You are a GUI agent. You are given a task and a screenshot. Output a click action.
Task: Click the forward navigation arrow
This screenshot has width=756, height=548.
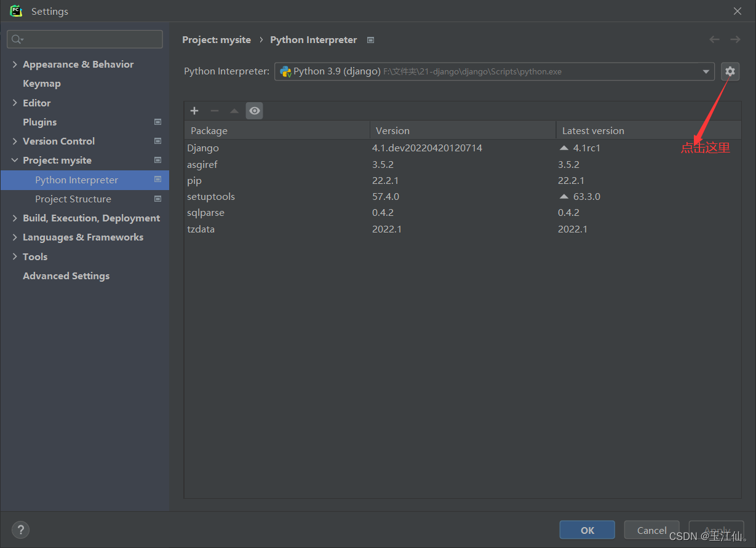735,39
